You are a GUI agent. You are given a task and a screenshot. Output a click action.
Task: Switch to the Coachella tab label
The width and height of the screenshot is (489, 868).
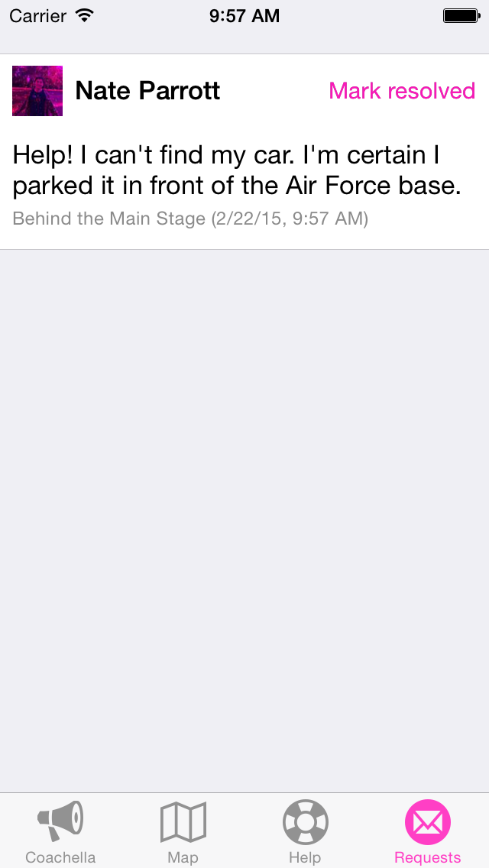tap(60, 857)
